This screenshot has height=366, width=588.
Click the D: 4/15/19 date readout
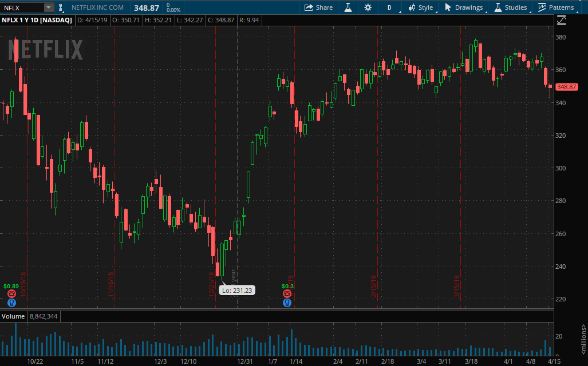[x=92, y=20]
